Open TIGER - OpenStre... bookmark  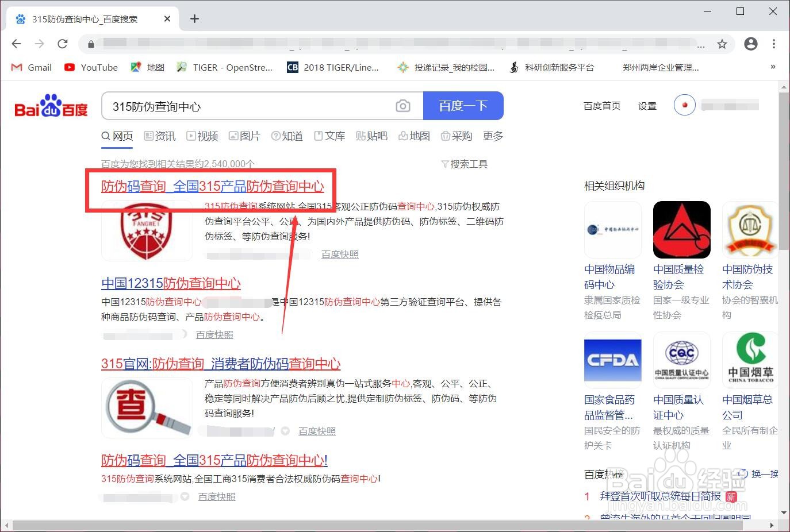coord(224,67)
